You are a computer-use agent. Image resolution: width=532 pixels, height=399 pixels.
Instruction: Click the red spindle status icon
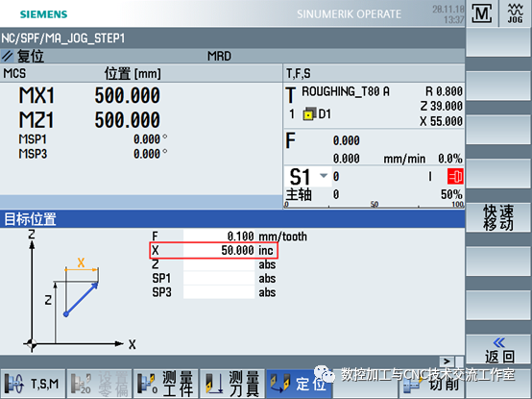[x=455, y=177]
